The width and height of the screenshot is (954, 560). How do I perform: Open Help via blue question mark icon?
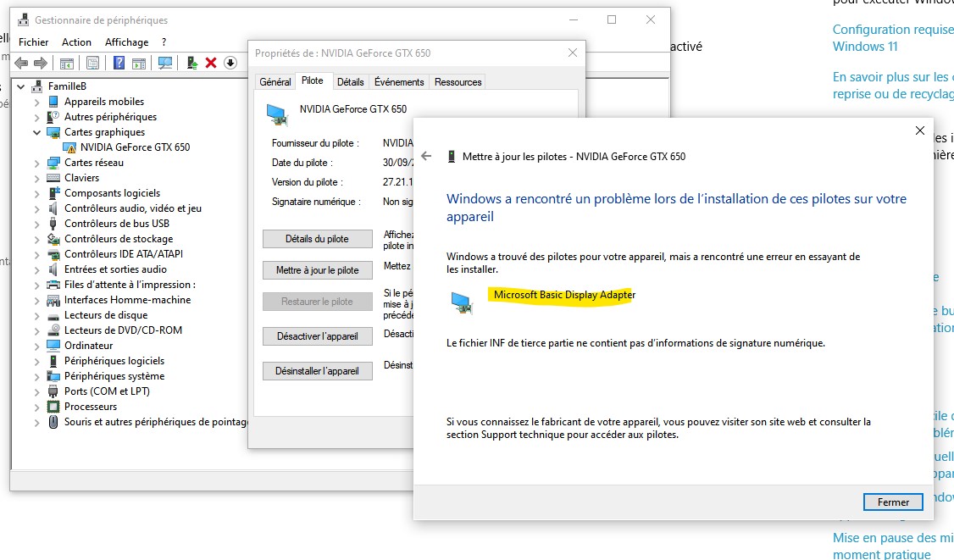point(119,63)
